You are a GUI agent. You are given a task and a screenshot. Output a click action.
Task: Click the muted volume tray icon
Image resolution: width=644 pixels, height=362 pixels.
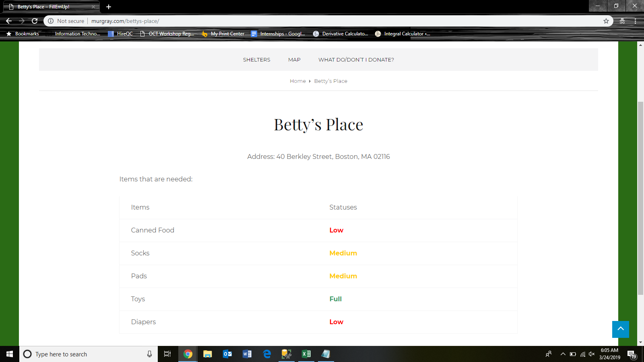(x=592, y=354)
